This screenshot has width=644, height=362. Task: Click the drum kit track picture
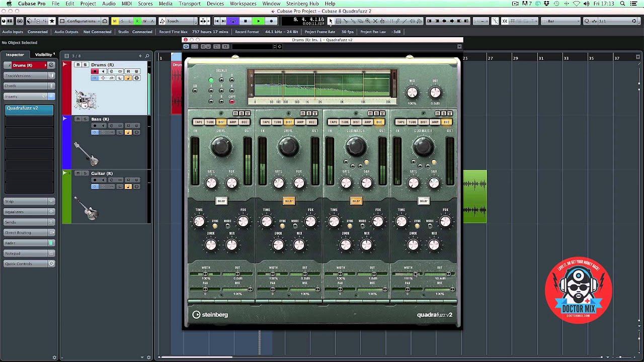pos(86,100)
